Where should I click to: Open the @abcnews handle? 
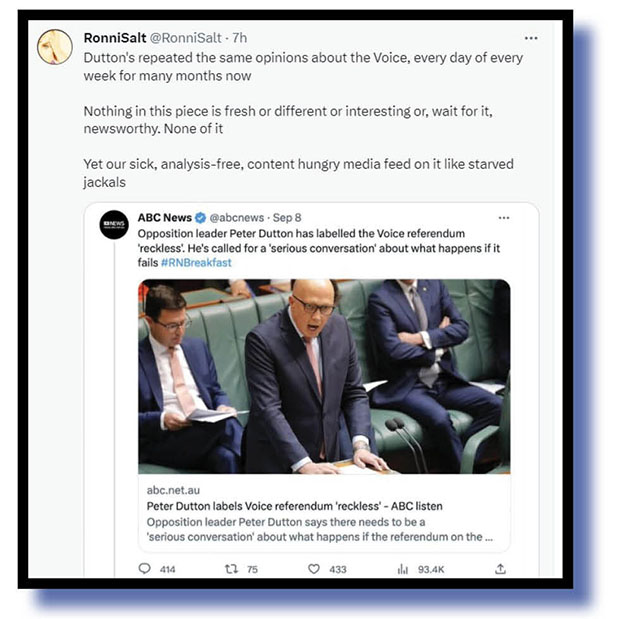tap(237, 218)
